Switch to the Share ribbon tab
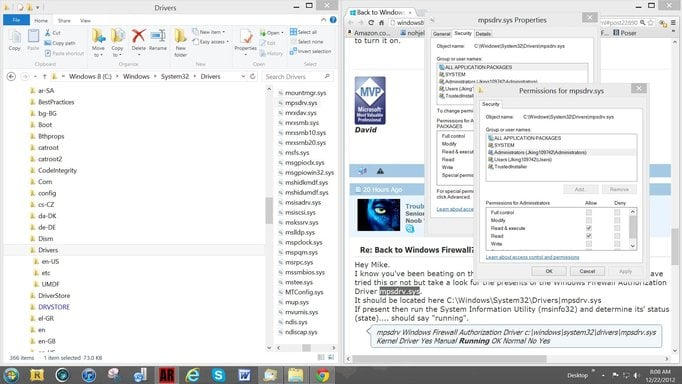This screenshot has height=384, width=682. click(x=64, y=20)
